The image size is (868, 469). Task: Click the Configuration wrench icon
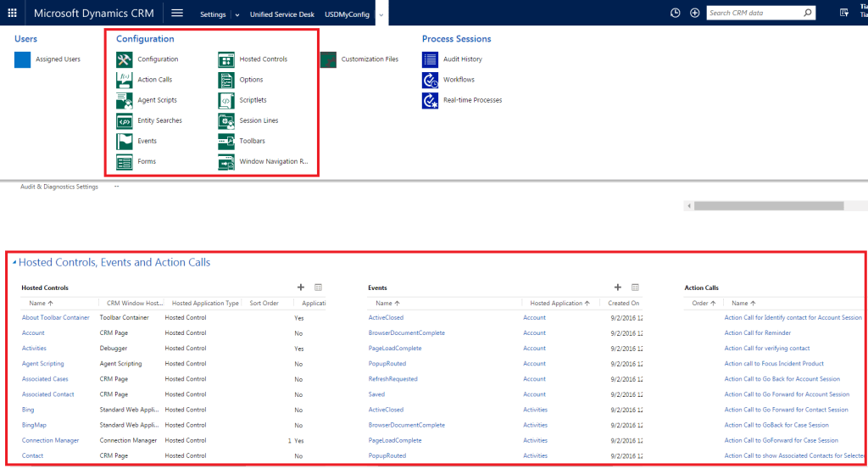pos(124,59)
